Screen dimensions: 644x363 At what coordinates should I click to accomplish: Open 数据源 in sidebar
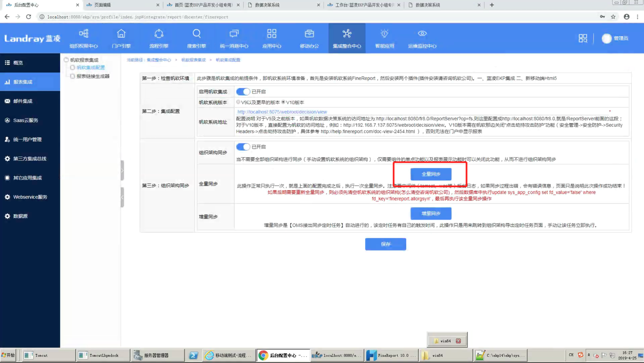click(30, 216)
